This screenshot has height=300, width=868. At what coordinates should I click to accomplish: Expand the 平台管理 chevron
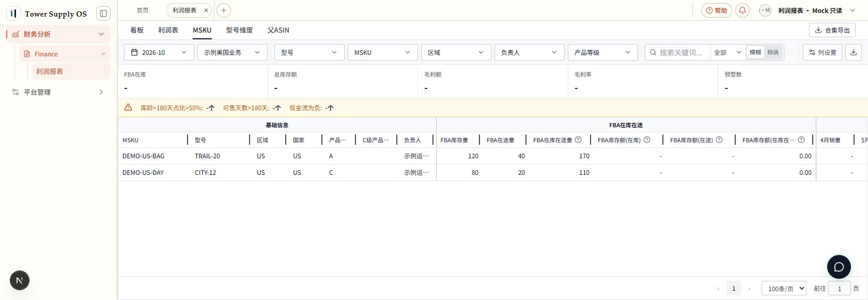pyautogui.click(x=101, y=92)
